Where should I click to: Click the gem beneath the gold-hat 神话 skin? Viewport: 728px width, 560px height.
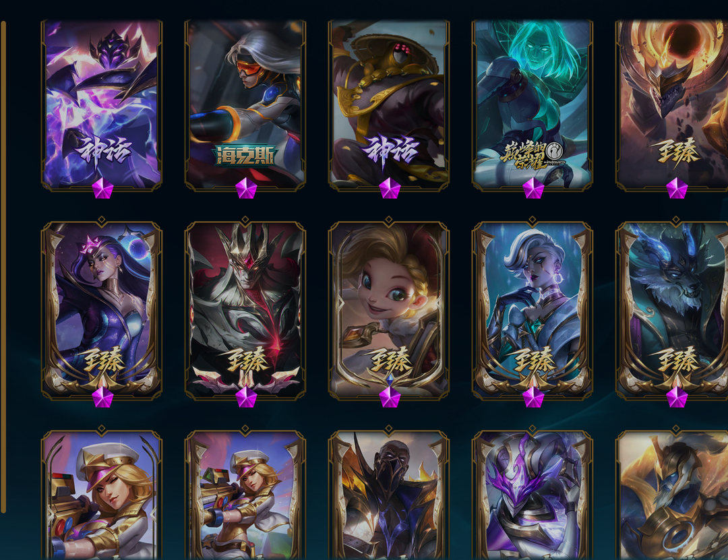pos(390,189)
